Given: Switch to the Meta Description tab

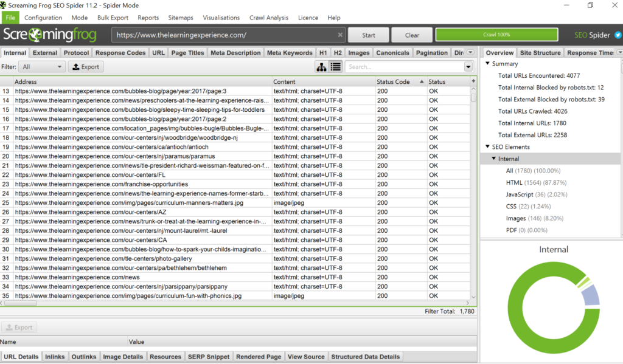Looking at the screenshot, I should (x=235, y=53).
